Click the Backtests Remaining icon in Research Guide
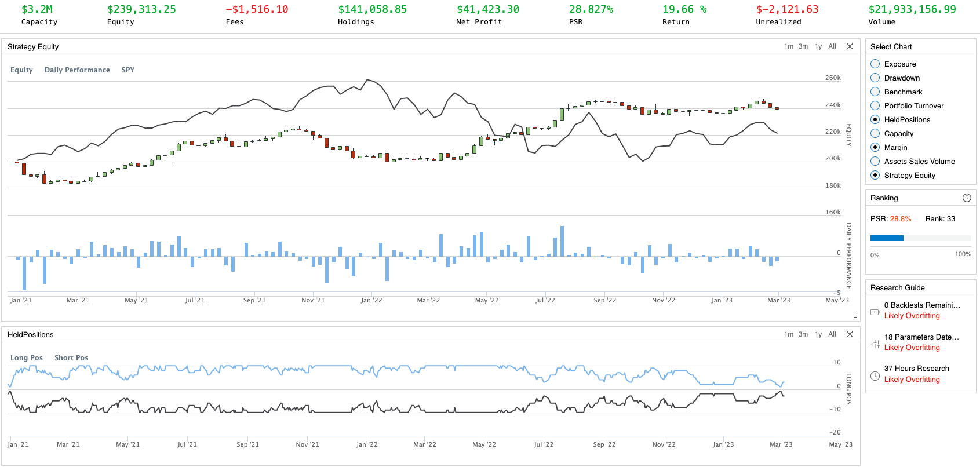The image size is (980, 467). [875, 312]
